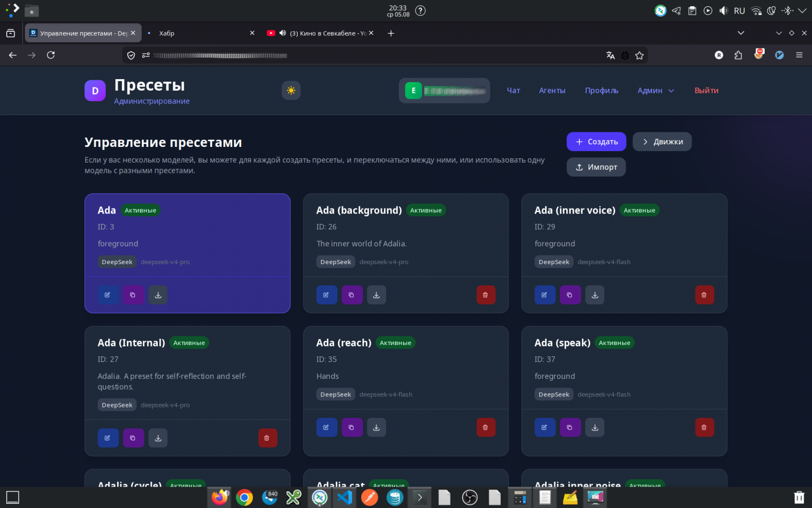Open Postman from the taskbar
Screen dimensions: 812x508
[x=370, y=498]
